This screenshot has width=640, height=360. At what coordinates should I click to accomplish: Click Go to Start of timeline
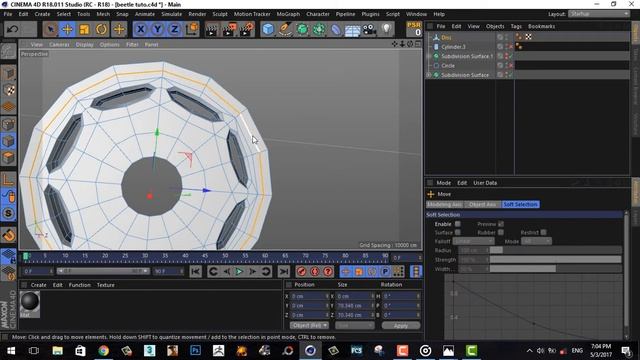[196, 271]
